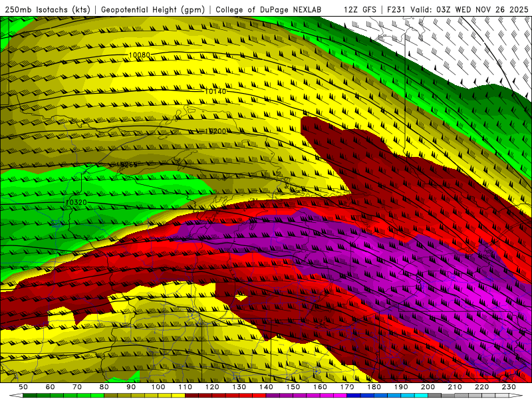
Task: Click the 110 value on the color scale
Action: [x=185, y=387]
